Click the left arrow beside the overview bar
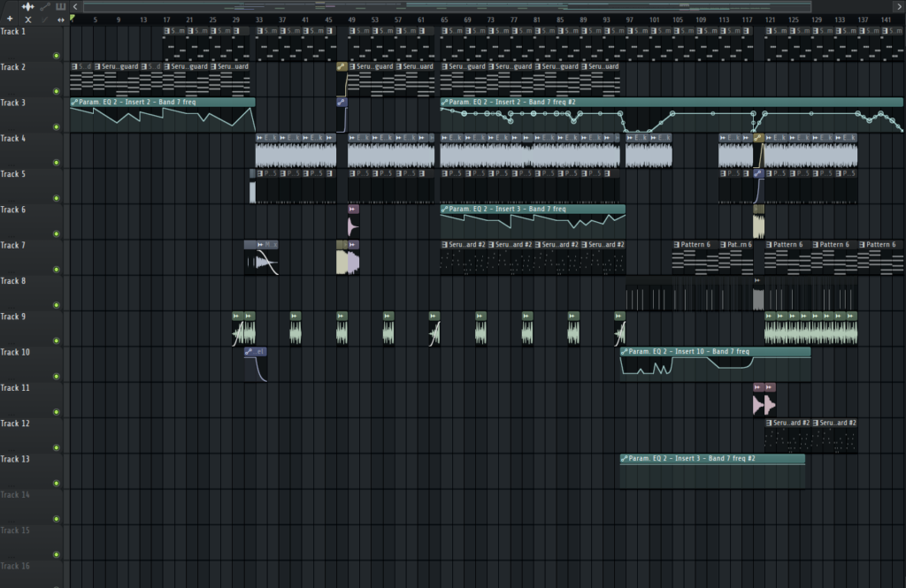The height and width of the screenshot is (588, 906). coord(76,7)
